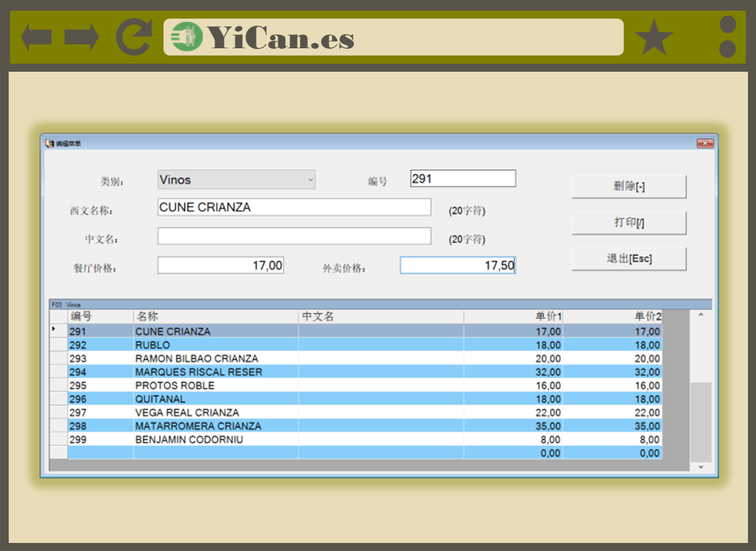Click the 编号 field containing 291
Screen dimensions: 756x551
click(x=463, y=178)
